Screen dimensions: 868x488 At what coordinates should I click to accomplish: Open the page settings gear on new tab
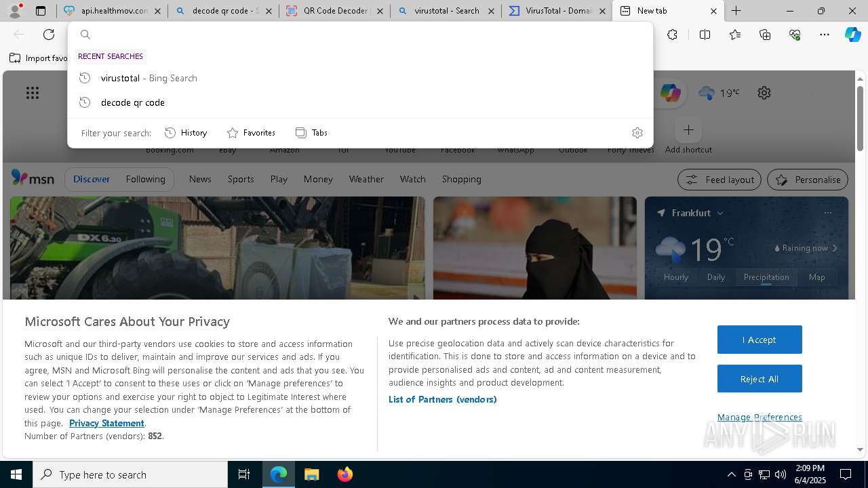[764, 93]
